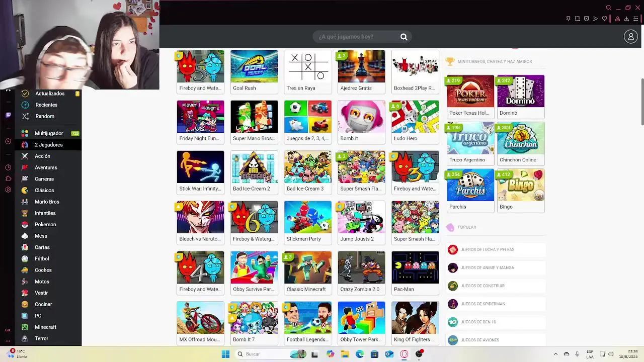Open the Ludo Hero game thumbnail
The width and height of the screenshot is (644, 362).
(x=415, y=122)
